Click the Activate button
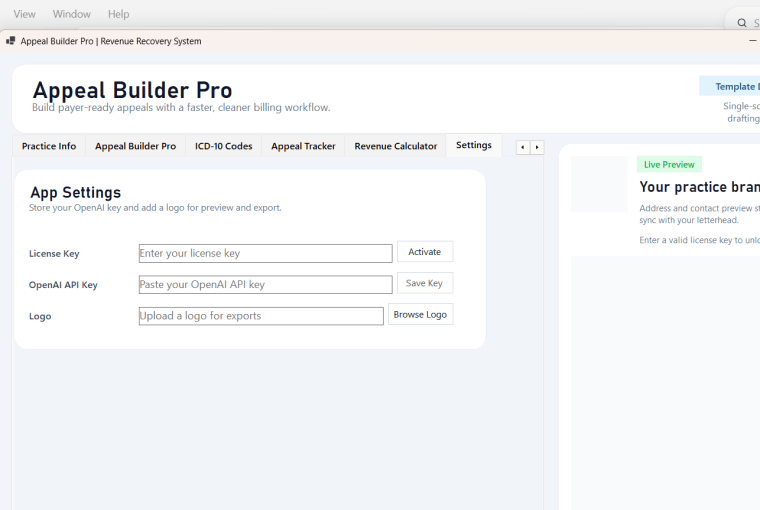The height and width of the screenshot is (510, 760). click(425, 252)
